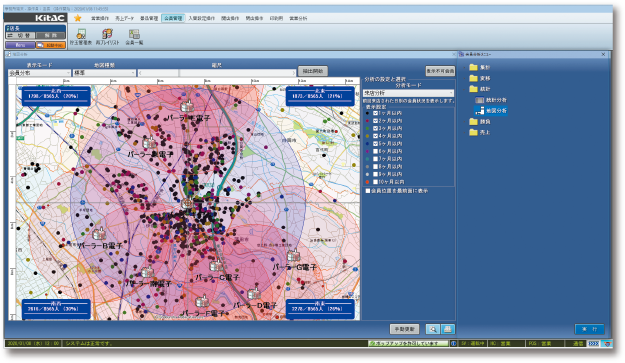Adjust the 縮尺 scale slider
Viewport: 625px width, 363px height.
[x=217, y=73]
